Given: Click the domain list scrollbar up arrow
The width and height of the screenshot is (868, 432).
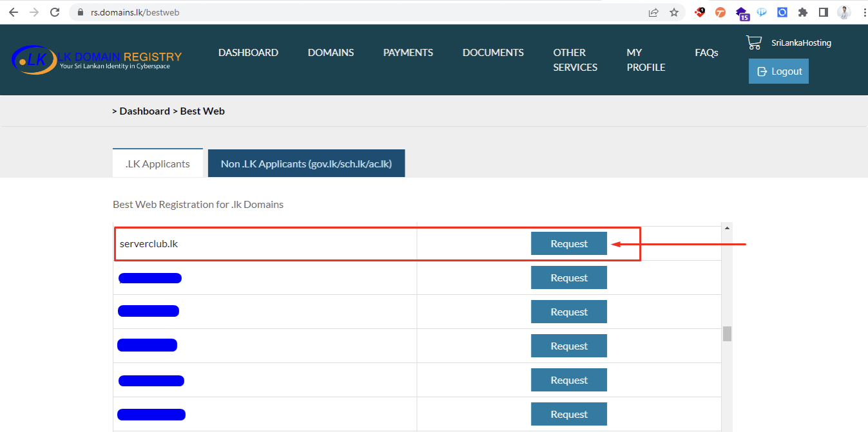Looking at the screenshot, I should pos(727,228).
